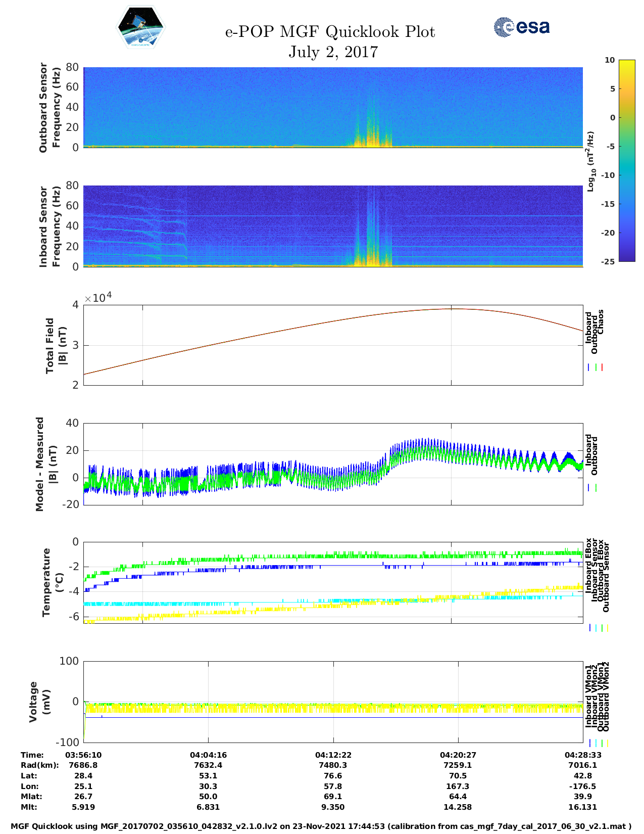Click the ESA logo
Image resolution: width=644 pixels, height=834 pixels.
tap(521, 27)
